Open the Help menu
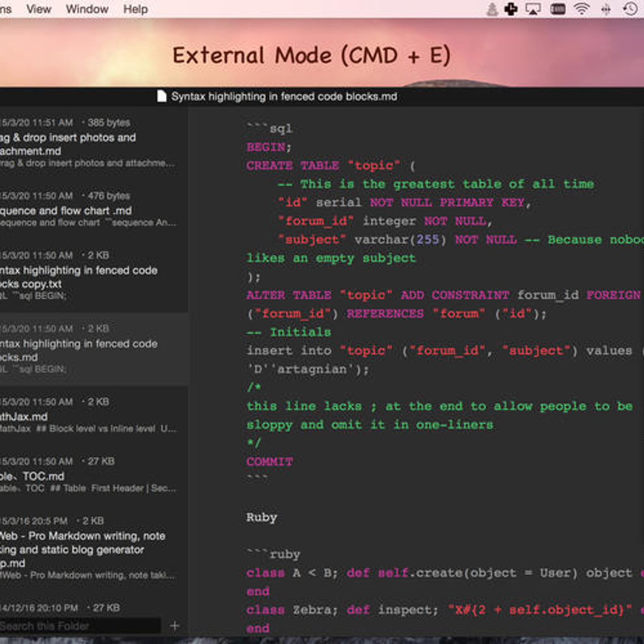The image size is (644, 644). (135, 9)
